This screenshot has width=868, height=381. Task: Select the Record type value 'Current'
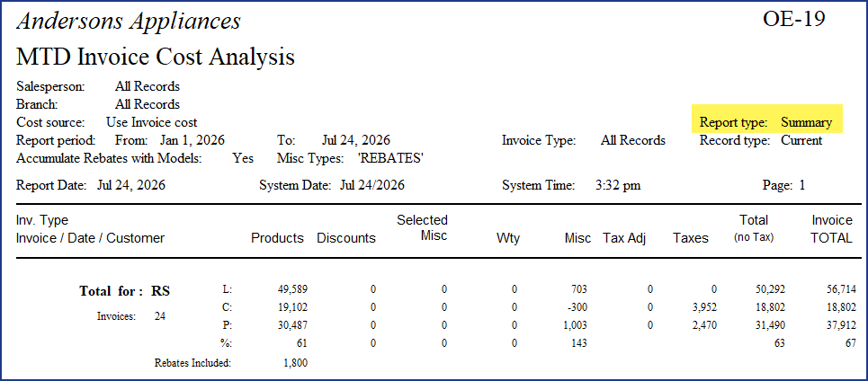tap(801, 140)
